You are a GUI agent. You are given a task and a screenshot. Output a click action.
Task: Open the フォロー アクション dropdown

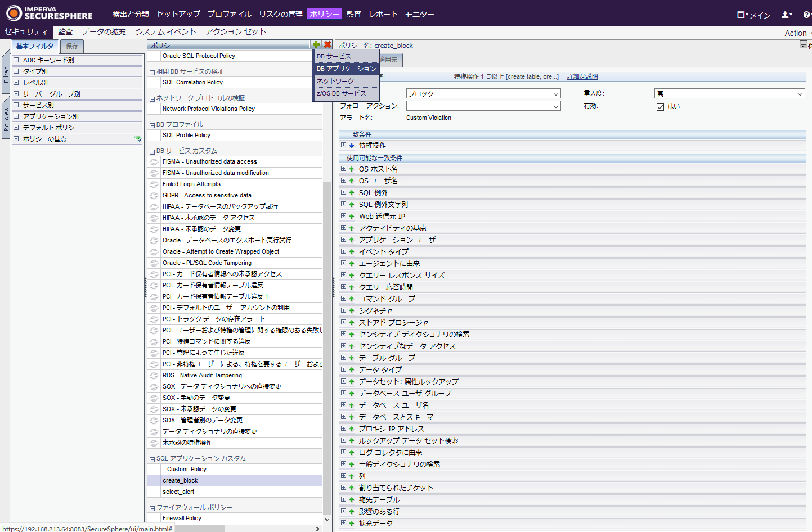(x=483, y=106)
